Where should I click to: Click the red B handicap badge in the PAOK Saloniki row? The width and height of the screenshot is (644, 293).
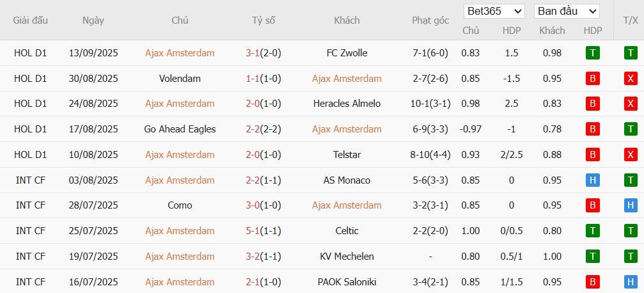pyautogui.click(x=593, y=282)
